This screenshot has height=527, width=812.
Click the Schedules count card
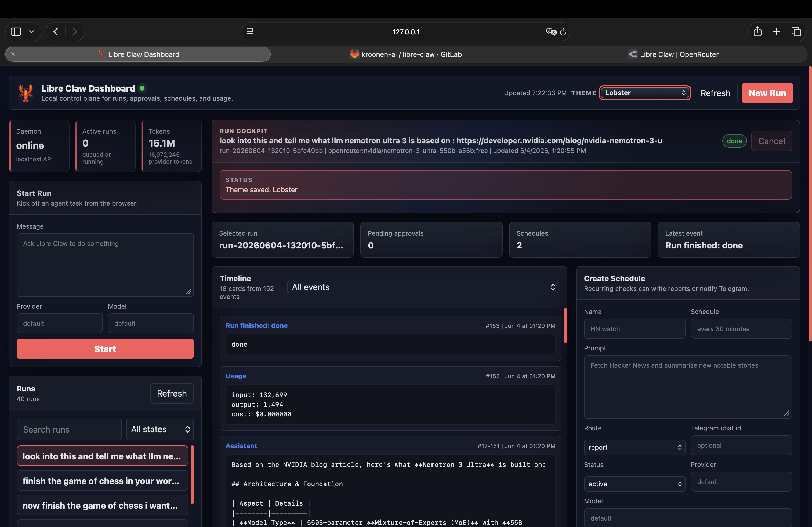coord(580,240)
